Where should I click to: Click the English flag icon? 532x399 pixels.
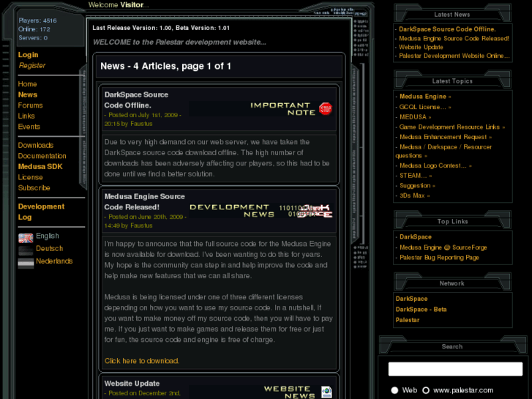click(x=26, y=238)
